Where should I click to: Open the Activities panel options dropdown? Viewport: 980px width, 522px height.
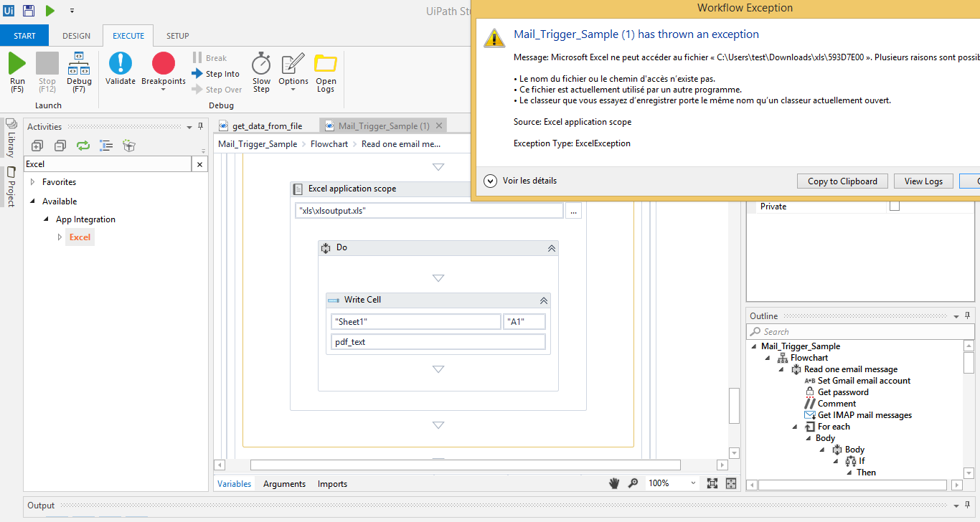coord(189,126)
